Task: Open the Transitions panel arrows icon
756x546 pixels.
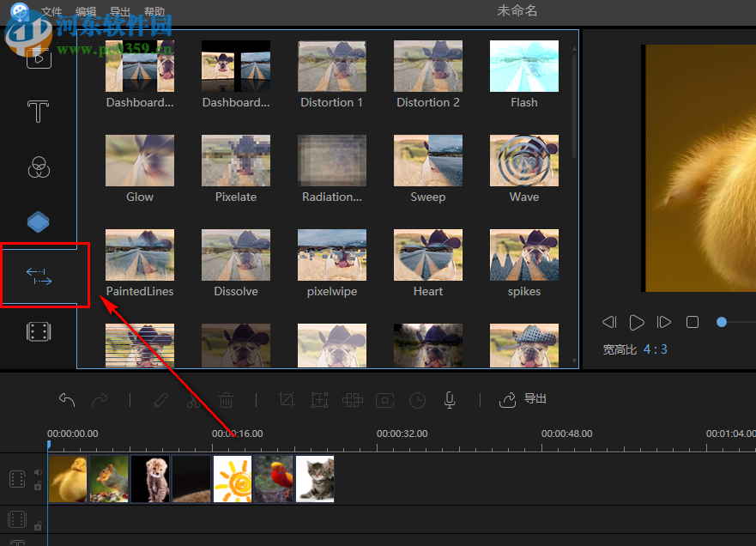Action: (39, 276)
